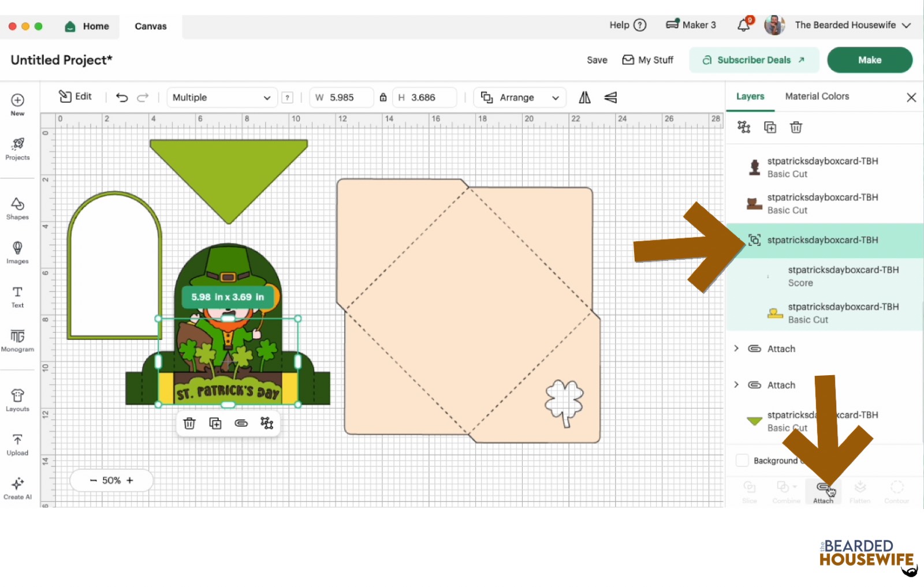Open the Monogram tool

tap(17, 340)
